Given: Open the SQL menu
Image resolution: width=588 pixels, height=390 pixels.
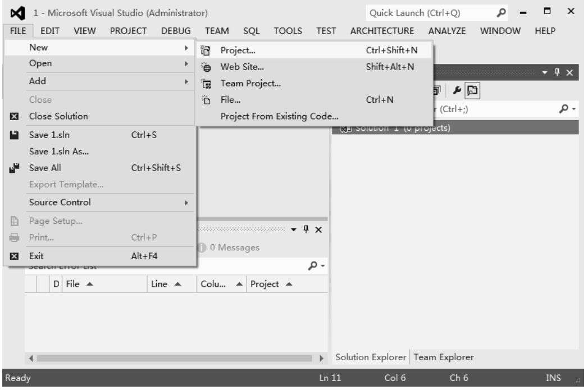Looking at the screenshot, I should (x=251, y=31).
